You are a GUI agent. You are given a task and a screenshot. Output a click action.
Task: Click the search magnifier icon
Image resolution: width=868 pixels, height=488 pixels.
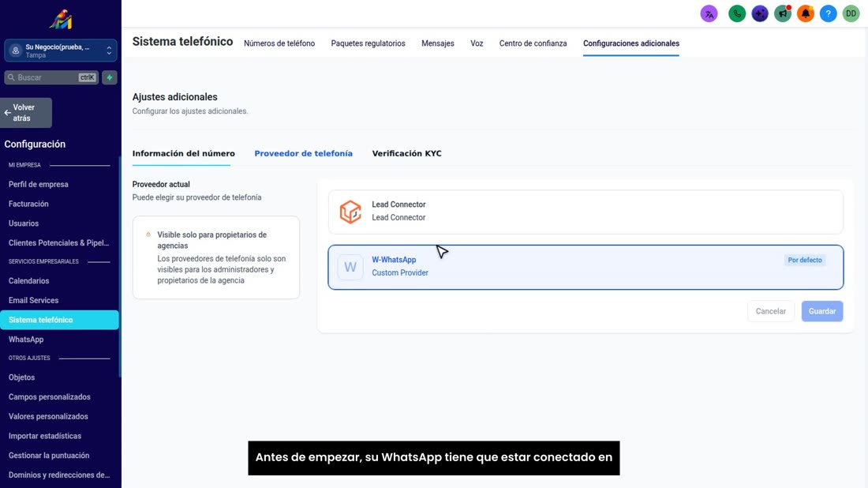(11, 77)
